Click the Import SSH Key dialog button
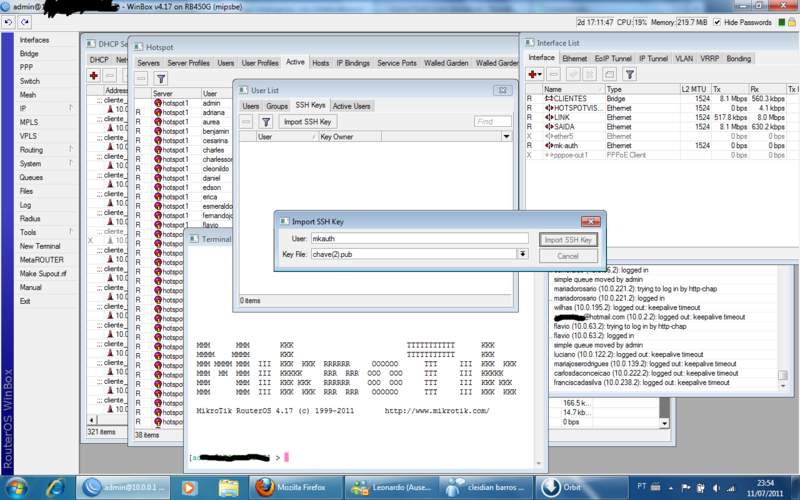This screenshot has width=800, height=500. pos(568,239)
